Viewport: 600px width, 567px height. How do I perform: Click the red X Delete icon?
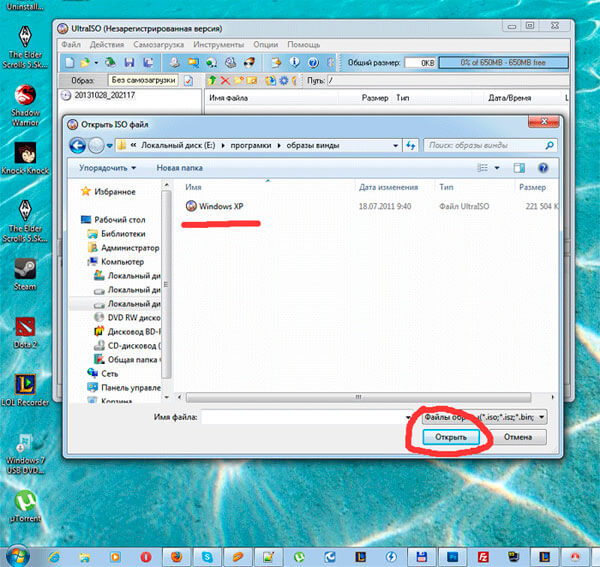pyautogui.click(x=225, y=80)
